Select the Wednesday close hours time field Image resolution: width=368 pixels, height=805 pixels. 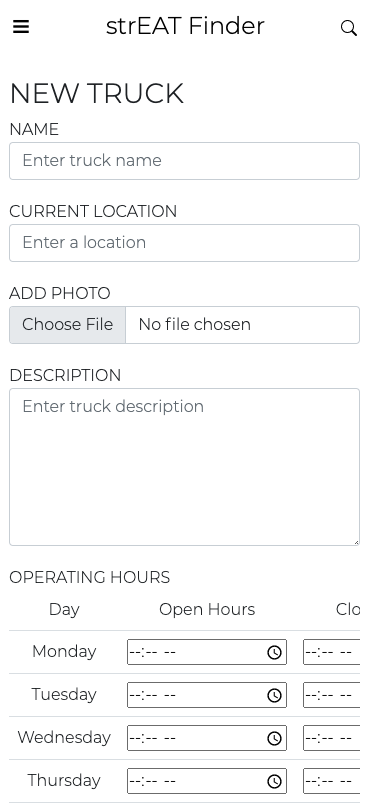[332, 738]
